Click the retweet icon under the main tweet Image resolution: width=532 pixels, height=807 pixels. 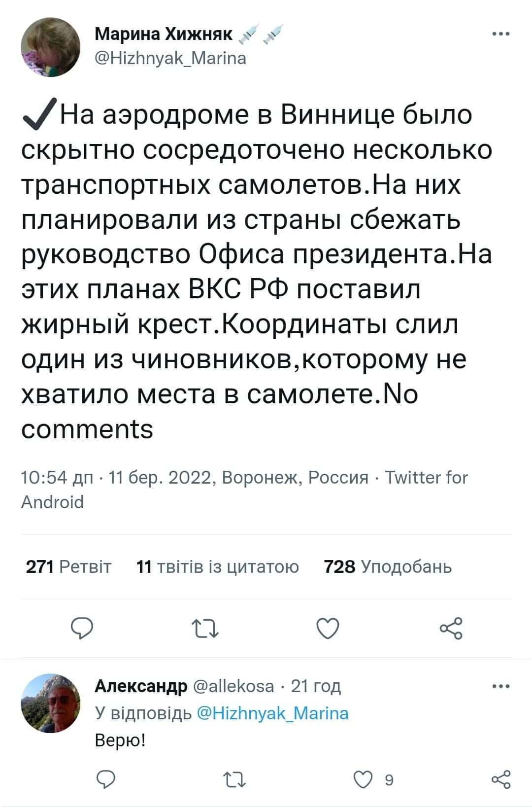point(206,628)
